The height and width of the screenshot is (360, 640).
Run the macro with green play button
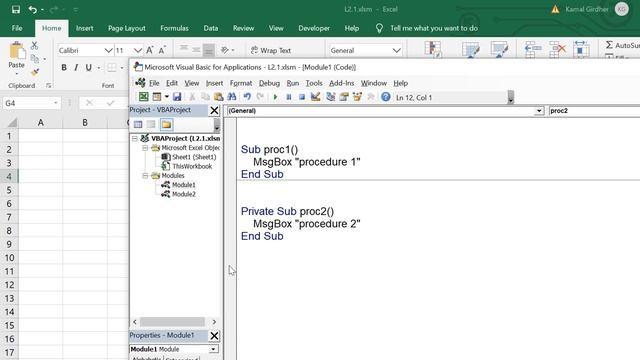(x=275, y=97)
